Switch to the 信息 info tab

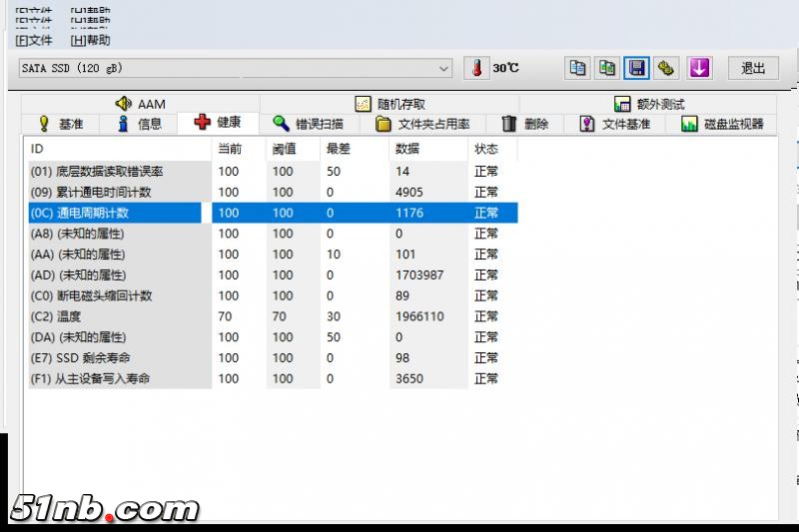pos(139,124)
